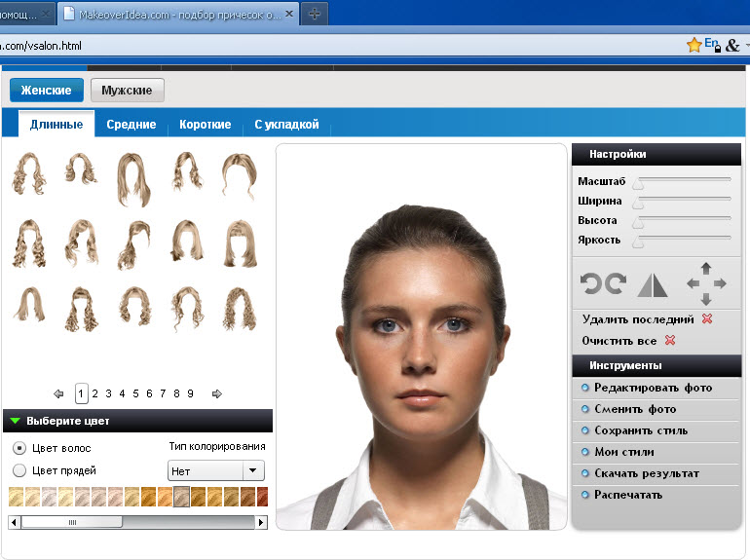Click the mirror flip triangle icon
Image resolution: width=750 pixels, height=560 pixels.
[x=652, y=284]
